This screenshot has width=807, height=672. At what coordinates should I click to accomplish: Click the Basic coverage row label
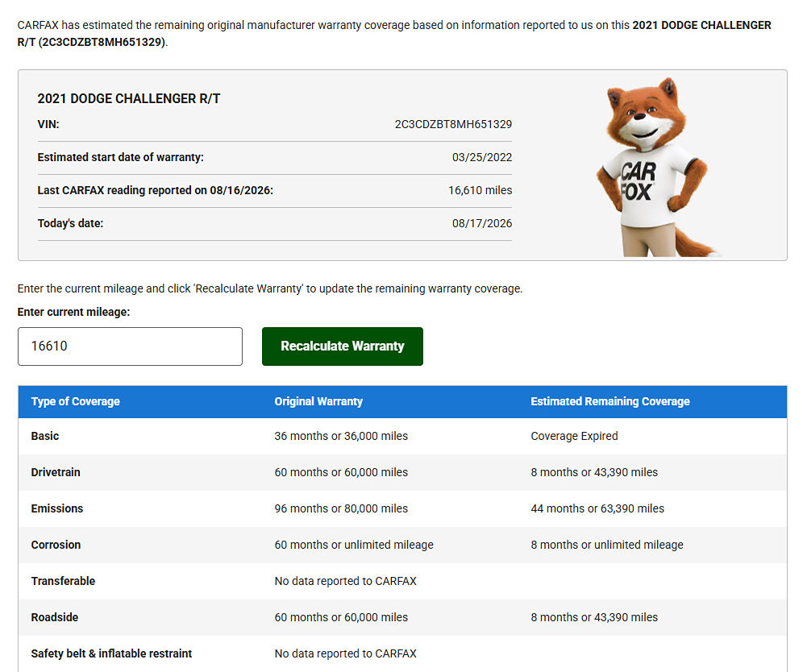click(45, 436)
